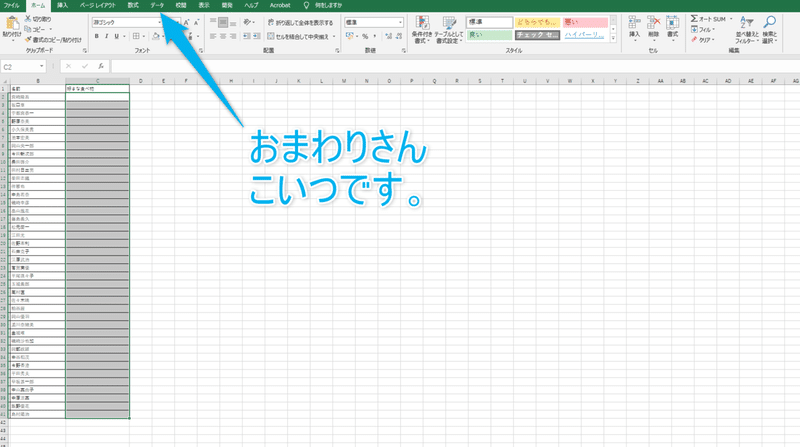Toggle italic formatting (I)

coord(106,36)
